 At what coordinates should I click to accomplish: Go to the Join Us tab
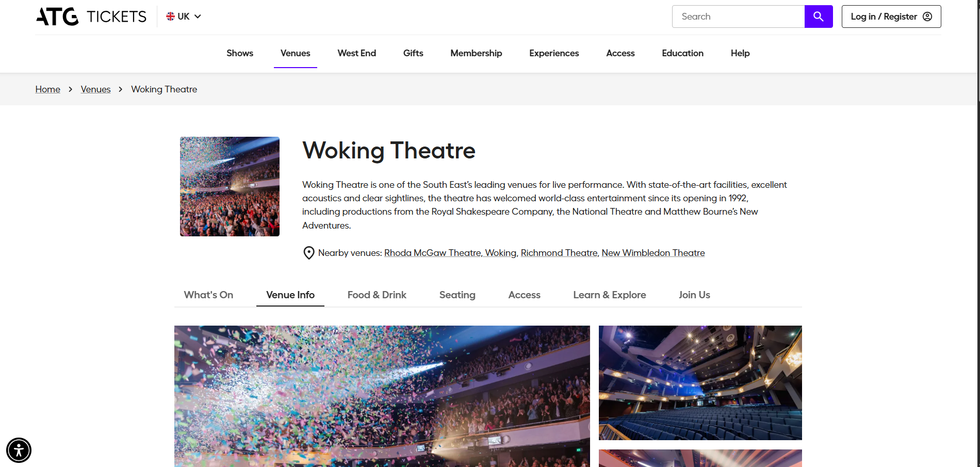[x=694, y=295]
